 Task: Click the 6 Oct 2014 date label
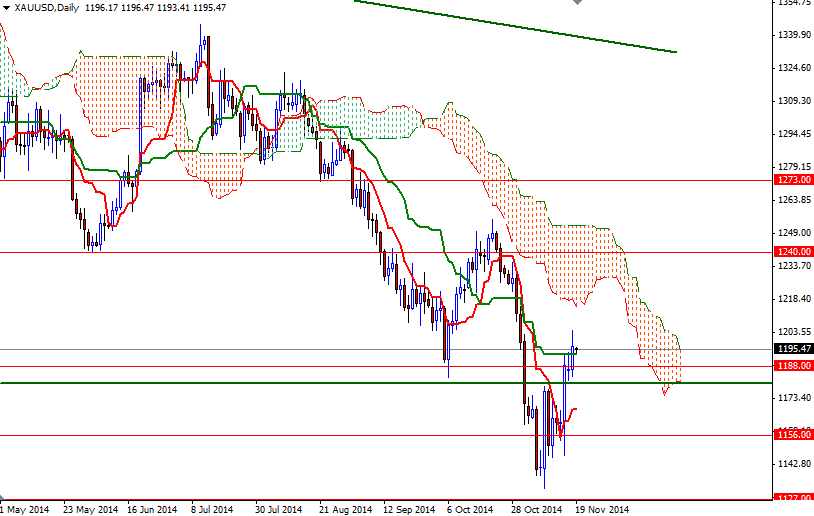[x=470, y=510]
